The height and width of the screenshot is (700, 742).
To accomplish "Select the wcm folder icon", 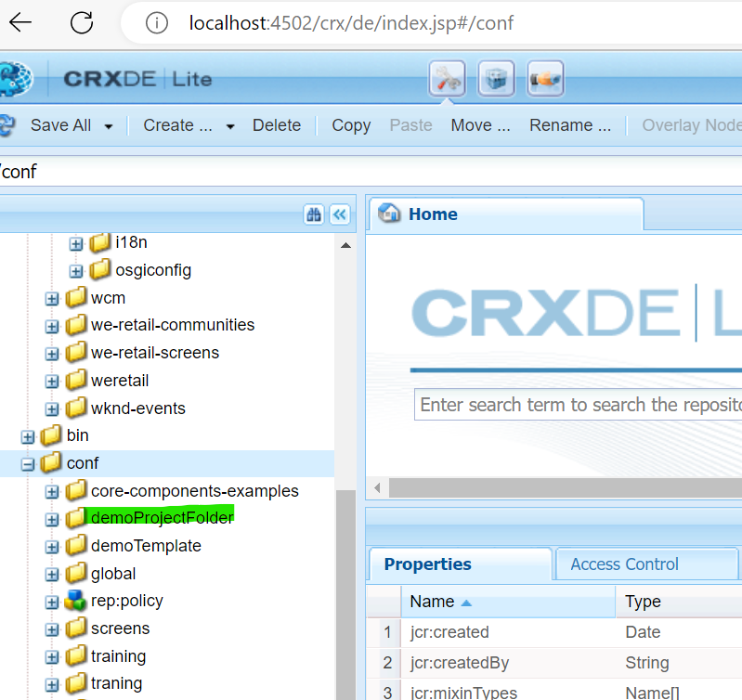I will click(76, 297).
